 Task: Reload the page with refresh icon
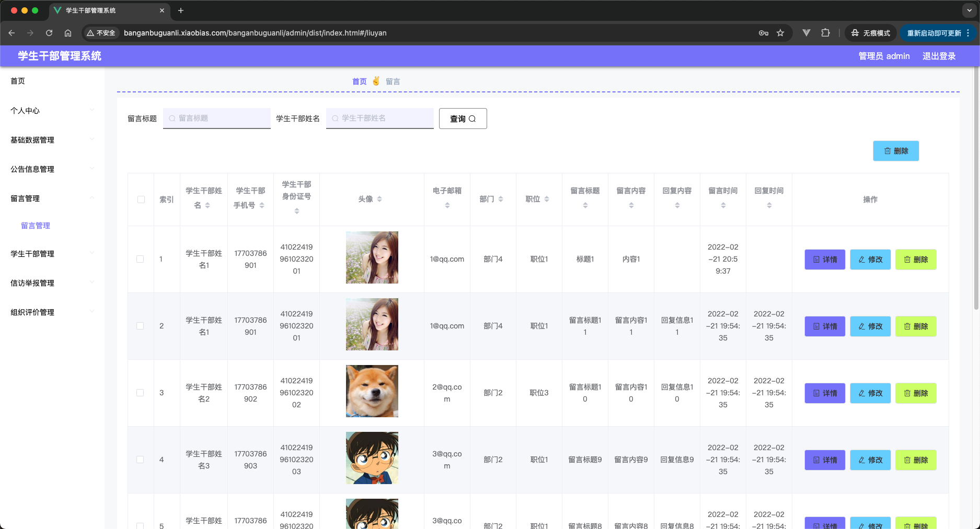[49, 33]
